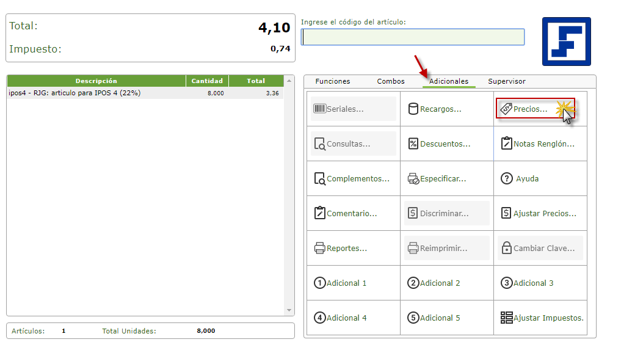The height and width of the screenshot is (364, 621).
Task: Click the 0,74 tax amount
Action: click(x=280, y=49)
